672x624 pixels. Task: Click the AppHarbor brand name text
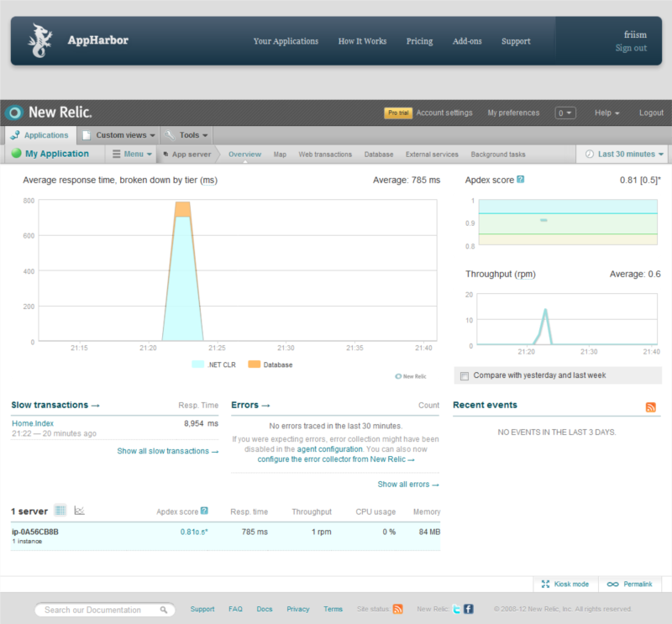pyautogui.click(x=97, y=40)
